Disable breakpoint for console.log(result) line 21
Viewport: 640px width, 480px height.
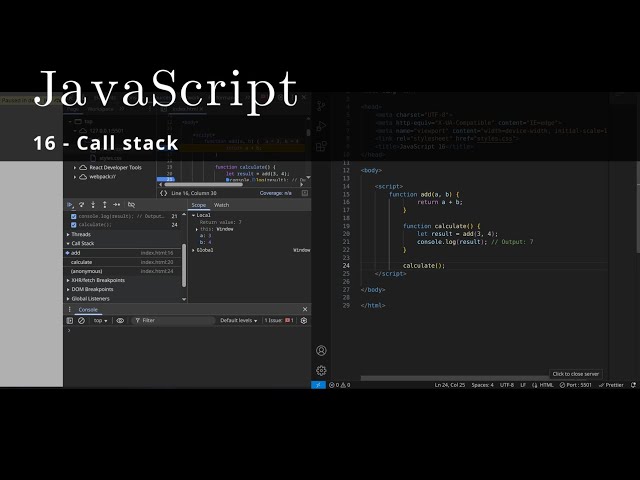73,216
